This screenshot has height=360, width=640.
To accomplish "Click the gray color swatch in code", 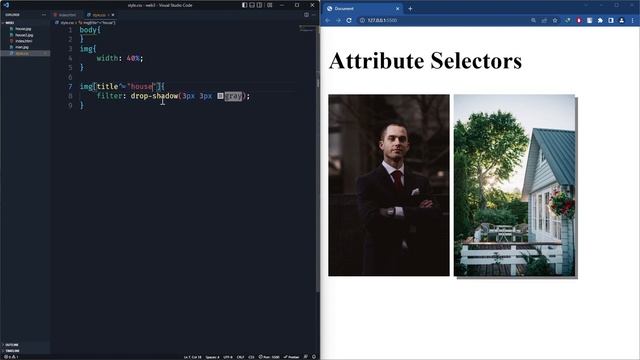I will [220, 96].
